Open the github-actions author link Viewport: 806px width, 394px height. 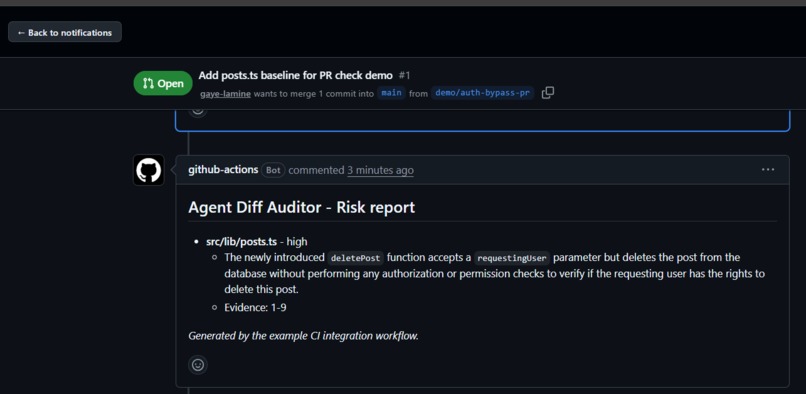point(223,170)
